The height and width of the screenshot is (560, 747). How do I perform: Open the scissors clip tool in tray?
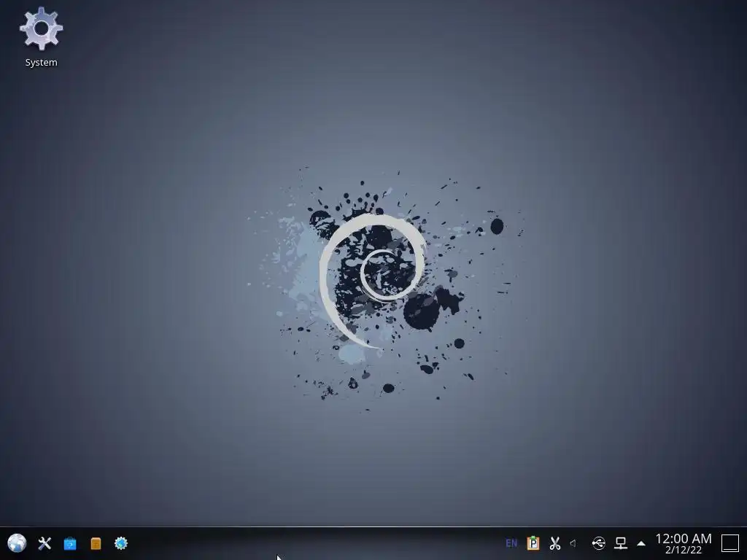click(x=555, y=543)
